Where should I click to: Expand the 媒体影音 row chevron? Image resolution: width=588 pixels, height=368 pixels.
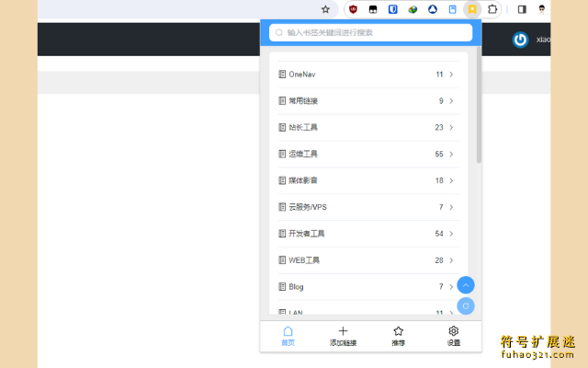(x=451, y=181)
